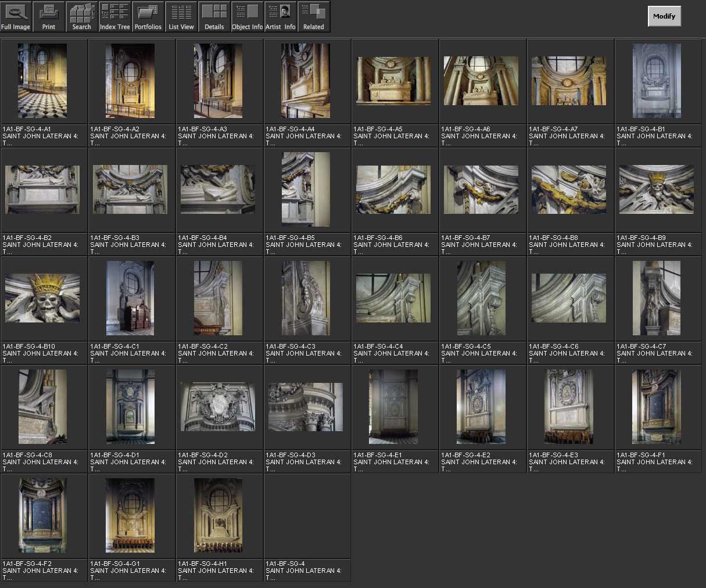Select thumbnail 1A1-BF-SG-4-A3
The width and height of the screenshot is (706, 588).
[x=218, y=81]
